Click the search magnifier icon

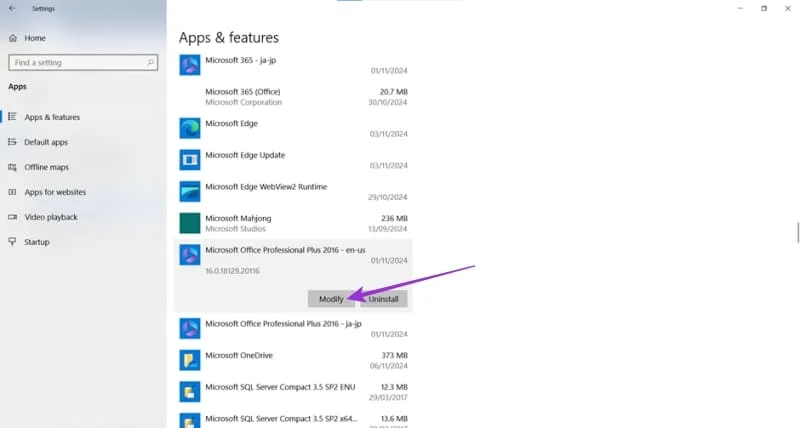pos(150,62)
